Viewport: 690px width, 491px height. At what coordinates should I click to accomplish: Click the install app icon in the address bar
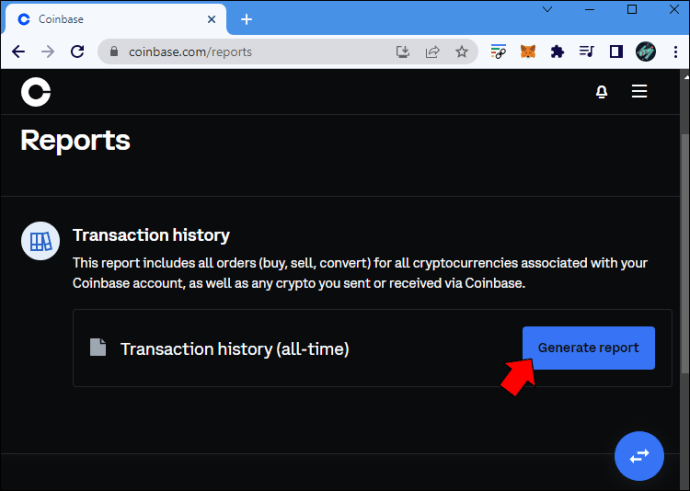pos(402,51)
